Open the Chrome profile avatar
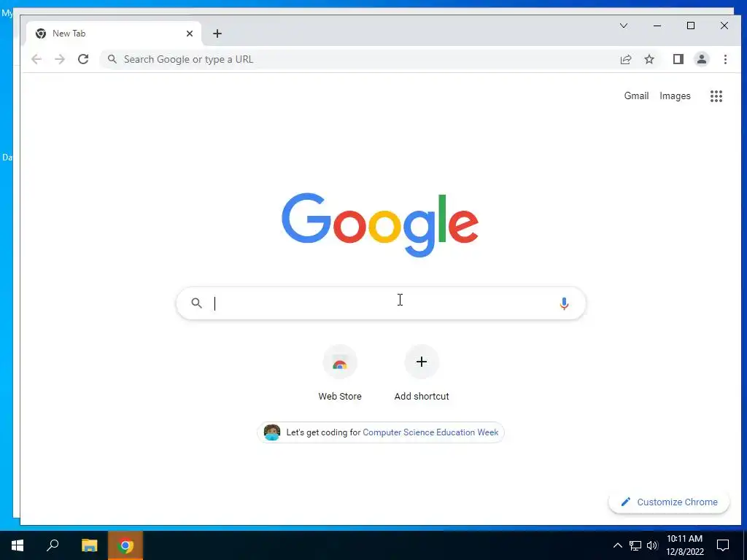747x560 pixels. [x=702, y=60]
